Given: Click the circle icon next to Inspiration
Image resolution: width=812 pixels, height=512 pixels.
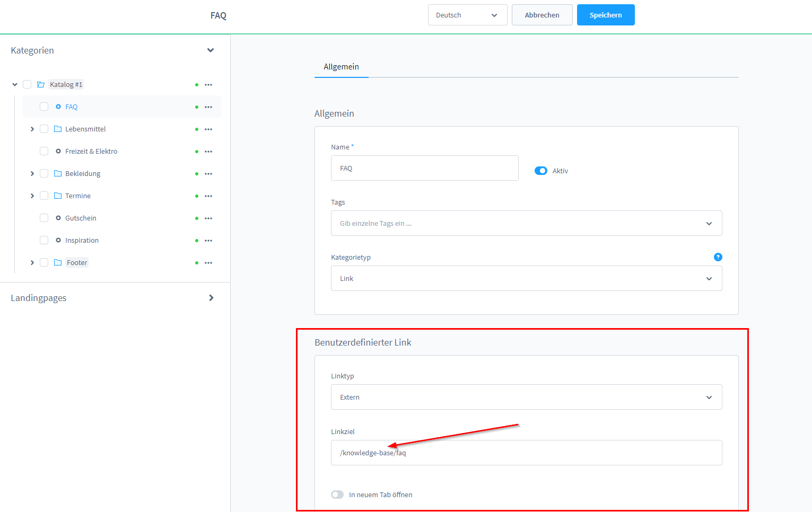Looking at the screenshot, I should point(58,240).
